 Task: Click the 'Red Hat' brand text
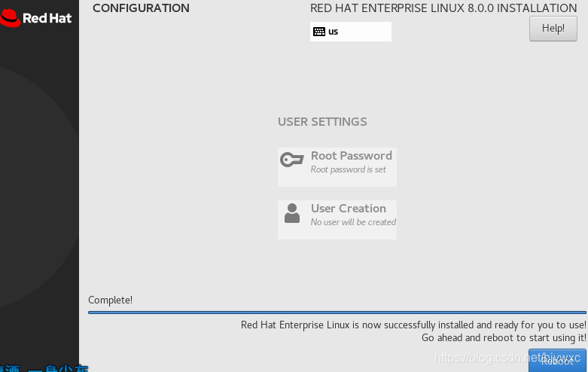coord(47,18)
